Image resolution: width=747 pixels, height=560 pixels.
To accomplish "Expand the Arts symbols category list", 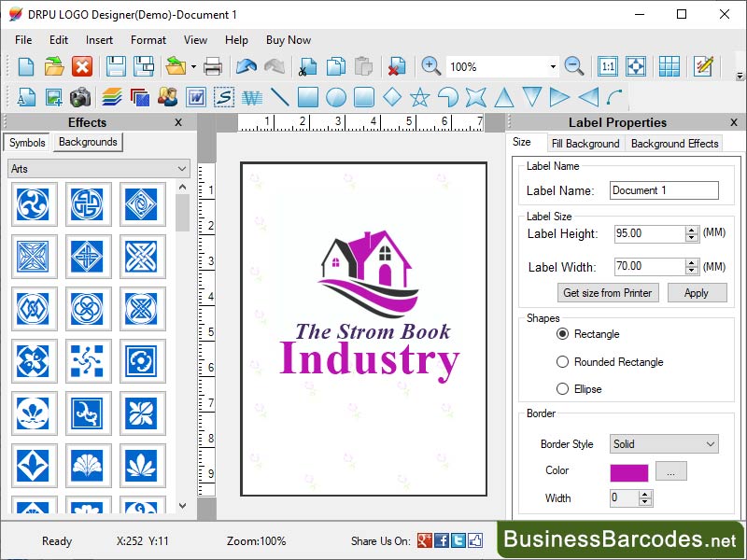I will tap(183, 168).
